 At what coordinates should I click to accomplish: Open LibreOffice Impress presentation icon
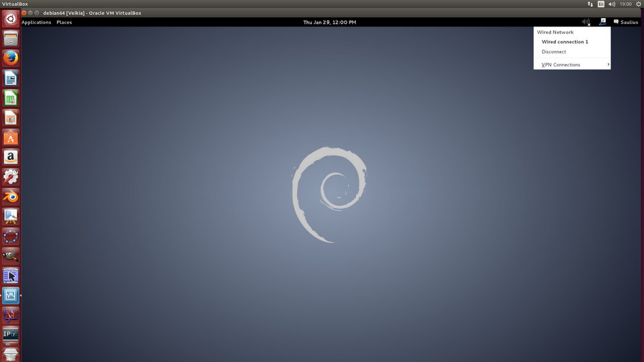10,118
